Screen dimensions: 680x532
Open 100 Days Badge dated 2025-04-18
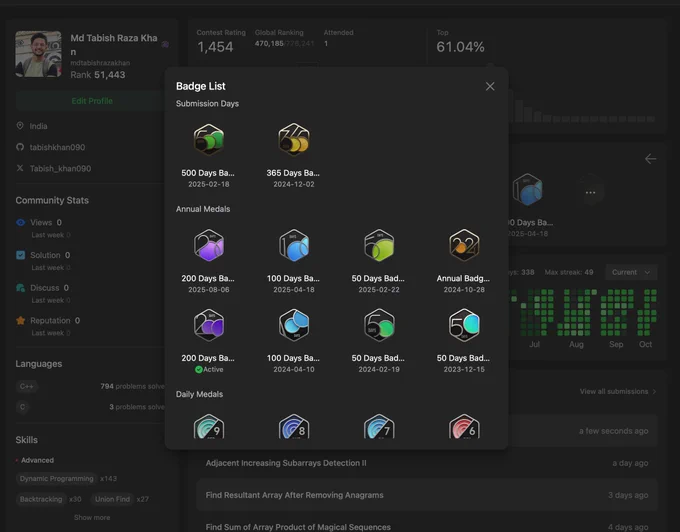point(294,245)
